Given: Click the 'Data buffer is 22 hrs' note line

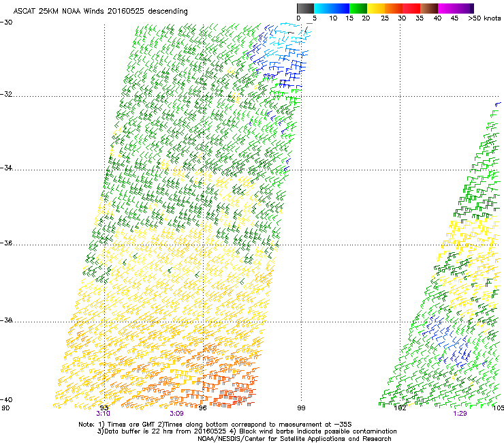Looking at the screenshot, I should tap(247, 431).
